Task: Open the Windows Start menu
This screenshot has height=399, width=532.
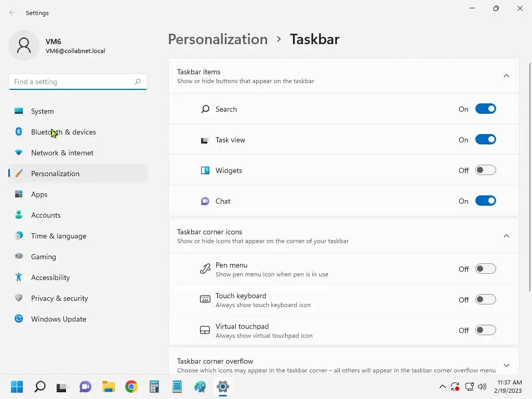Action: [17, 387]
